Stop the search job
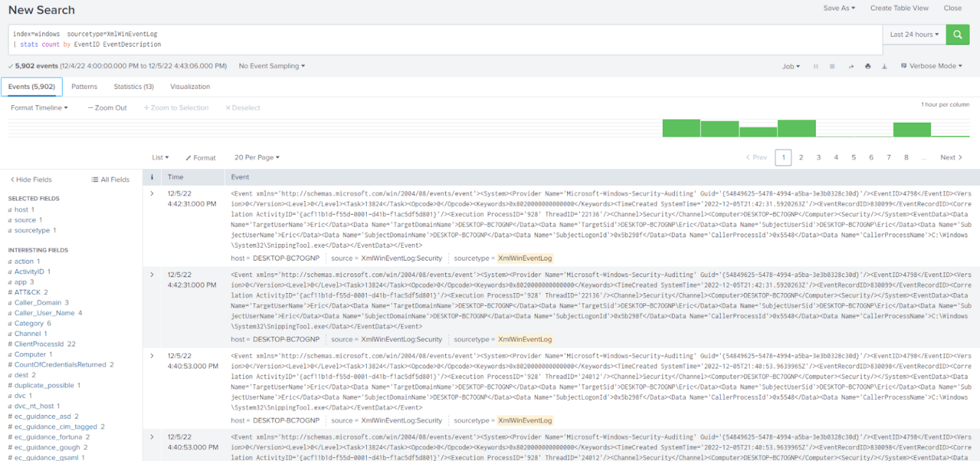This screenshot has width=980, height=461. tap(833, 66)
